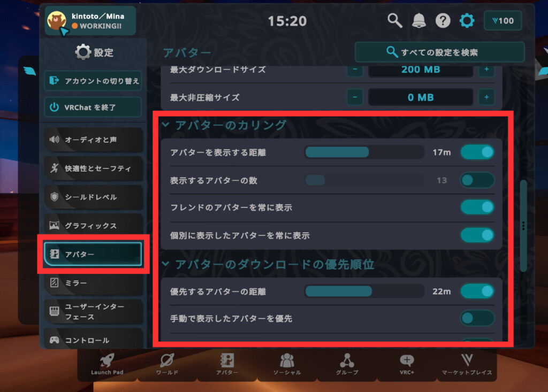Open VRC+ icon in bottom bar

407,360
